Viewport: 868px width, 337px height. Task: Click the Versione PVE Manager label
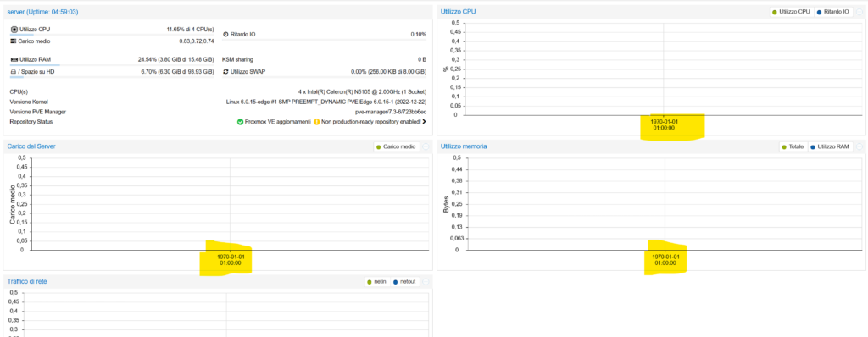click(x=37, y=112)
